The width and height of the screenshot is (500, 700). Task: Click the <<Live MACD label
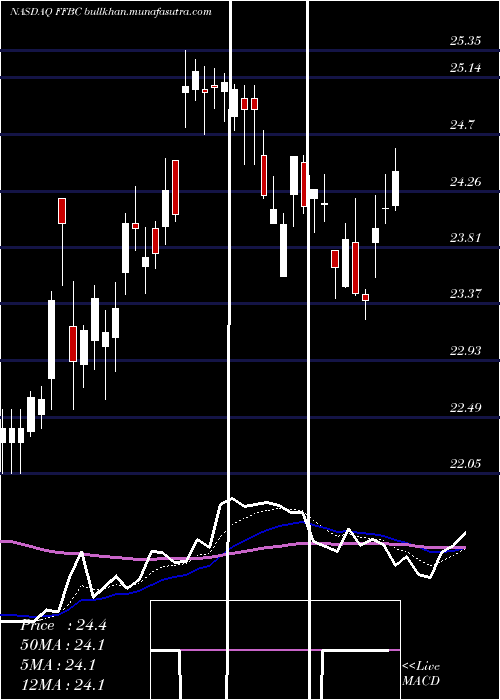(421, 674)
